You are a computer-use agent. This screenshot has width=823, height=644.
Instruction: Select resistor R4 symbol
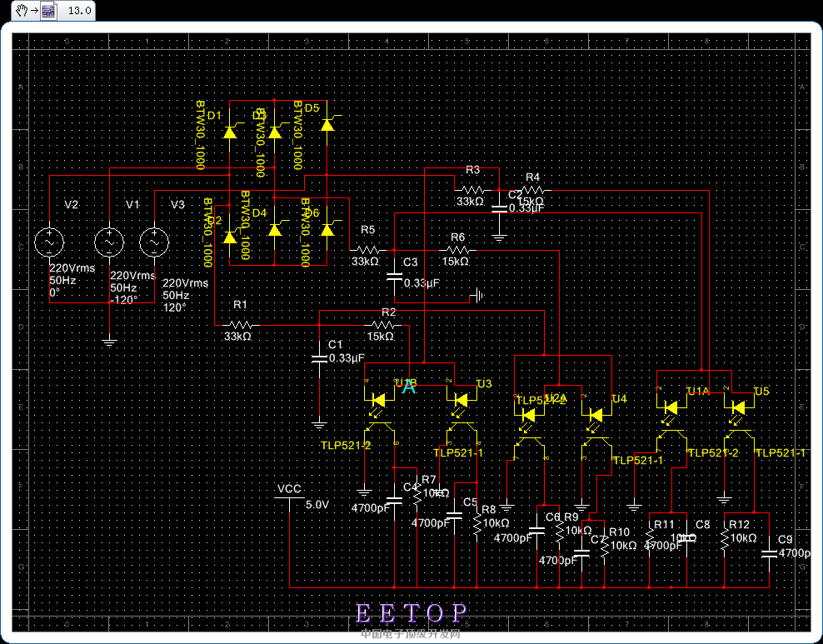pos(533,190)
